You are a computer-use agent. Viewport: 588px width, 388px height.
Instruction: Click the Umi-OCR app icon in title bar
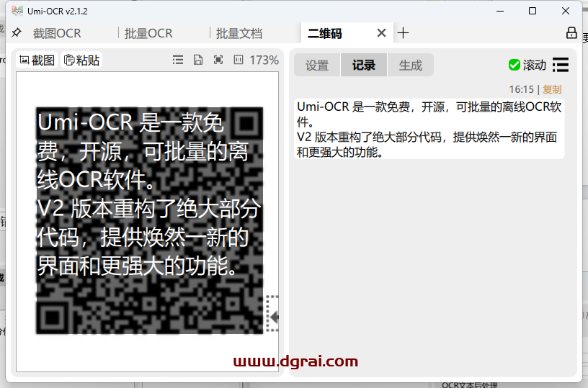[x=17, y=11]
